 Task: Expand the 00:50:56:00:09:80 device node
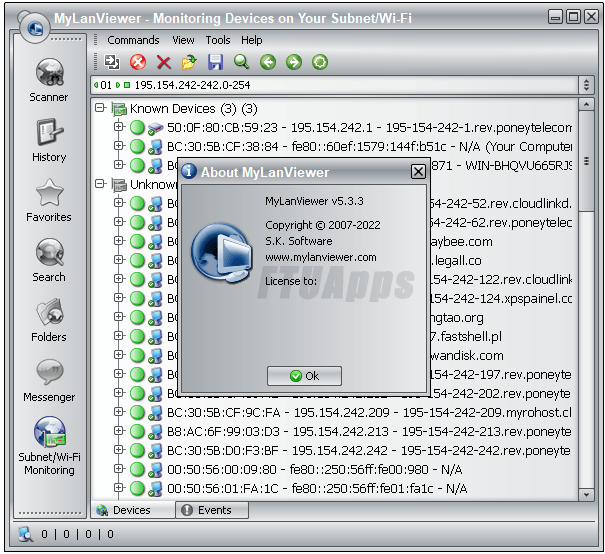[118, 468]
